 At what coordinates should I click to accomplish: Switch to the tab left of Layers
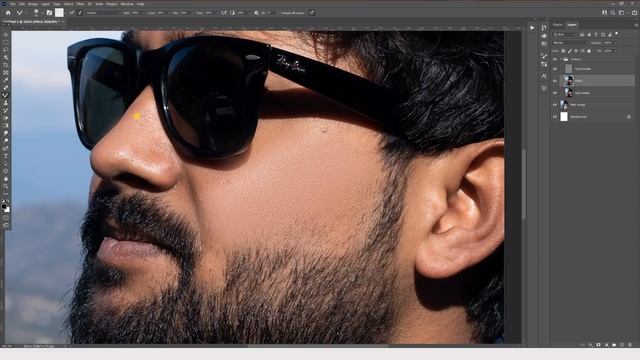pyautogui.click(x=558, y=25)
